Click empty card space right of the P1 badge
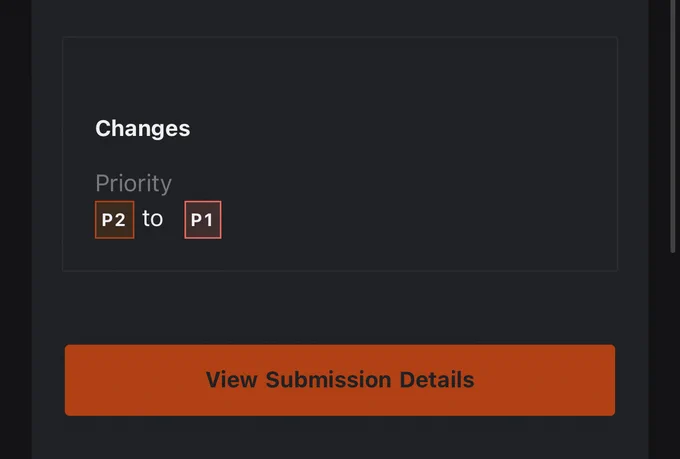Image resolution: width=680 pixels, height=459 pixels. click(x=416, y=220)
